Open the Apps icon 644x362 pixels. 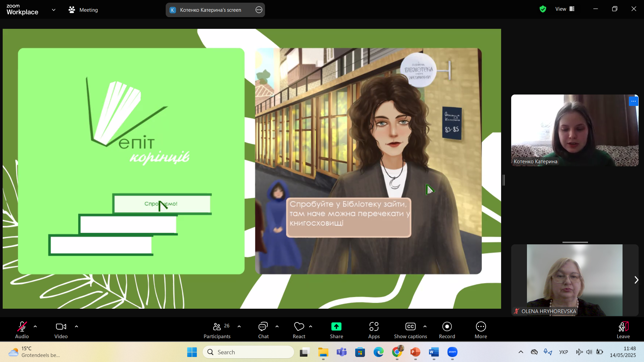pyautogui.click(x=374, y=330)
